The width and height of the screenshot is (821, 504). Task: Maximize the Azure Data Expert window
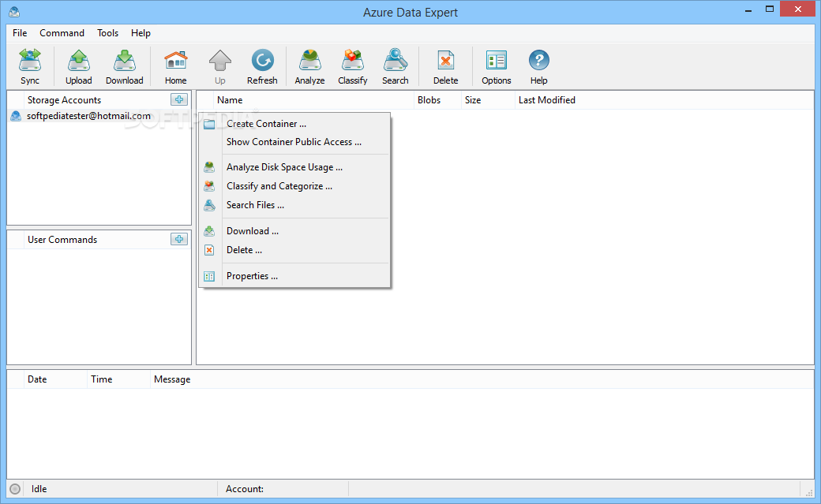[770, 9]
